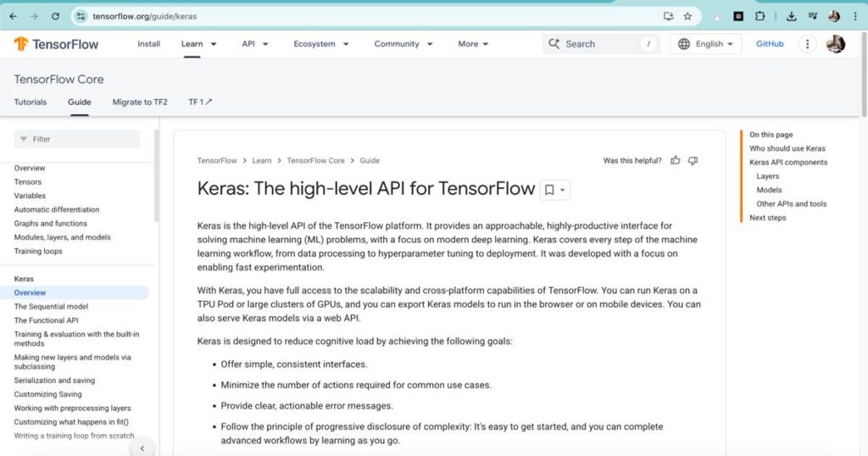Click the sidebar Filter field
Viewport: 868px width, 456px height.
(77, 139)
